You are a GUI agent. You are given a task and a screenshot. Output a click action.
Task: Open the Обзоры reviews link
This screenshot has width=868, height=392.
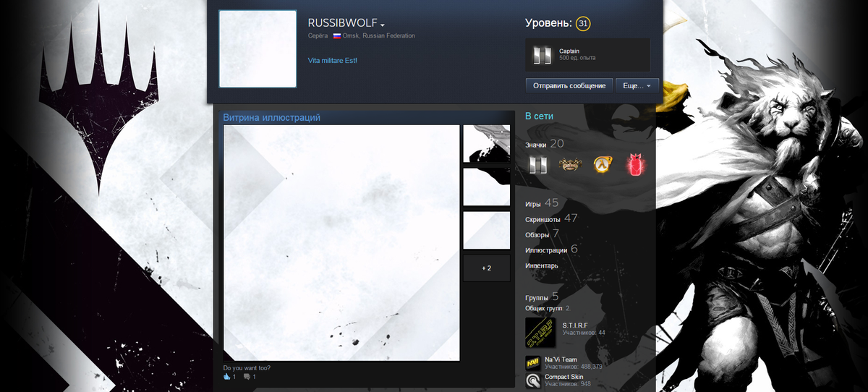[537, 235]
